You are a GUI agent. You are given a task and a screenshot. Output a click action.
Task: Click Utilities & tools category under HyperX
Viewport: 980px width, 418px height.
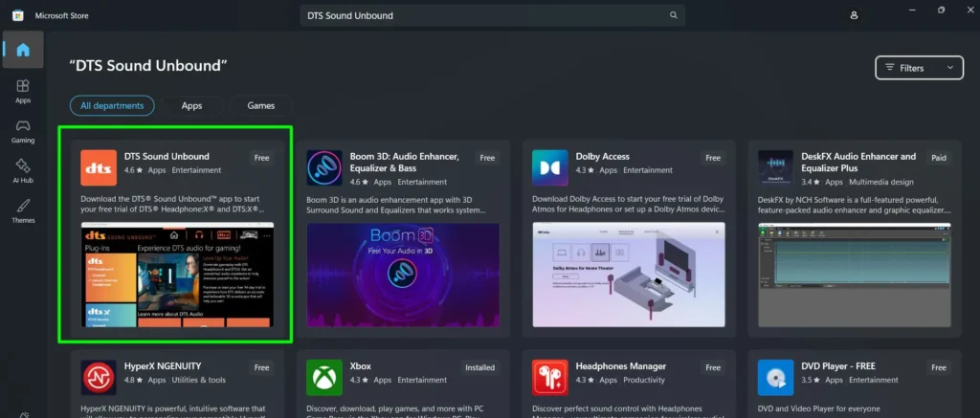point(199,380)
